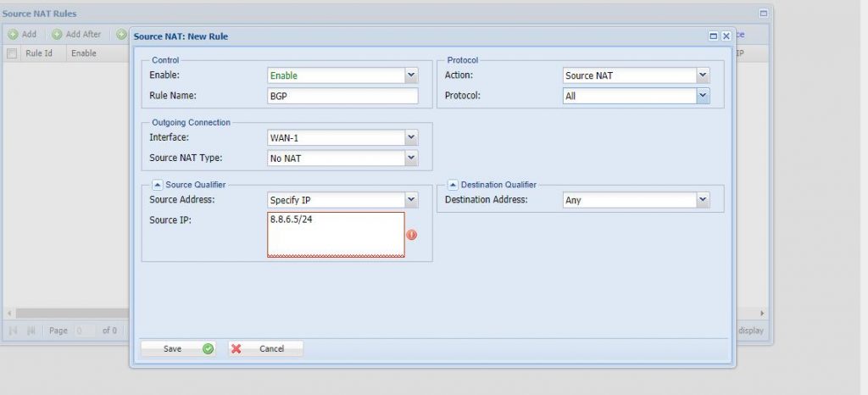The width and height of the screenshot is (868, 395).
Task: Click the red error icon beside Source IP
Action: pos(412,235)
